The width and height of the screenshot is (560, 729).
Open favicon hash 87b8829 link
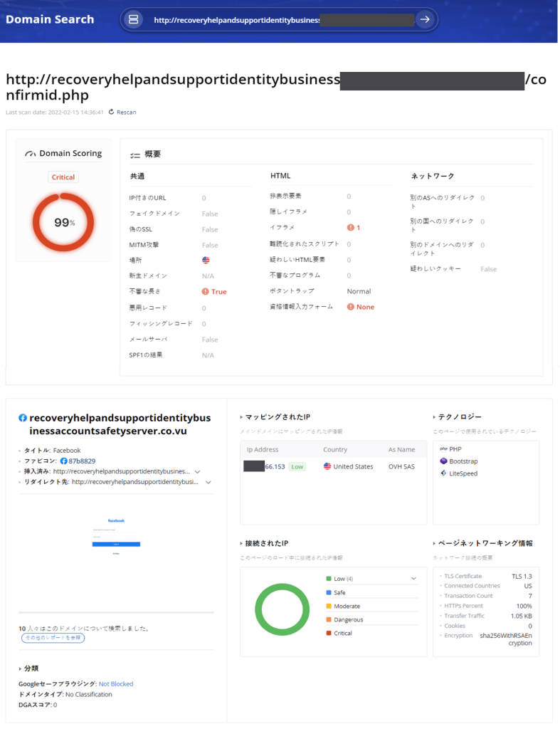coord(82,461)
